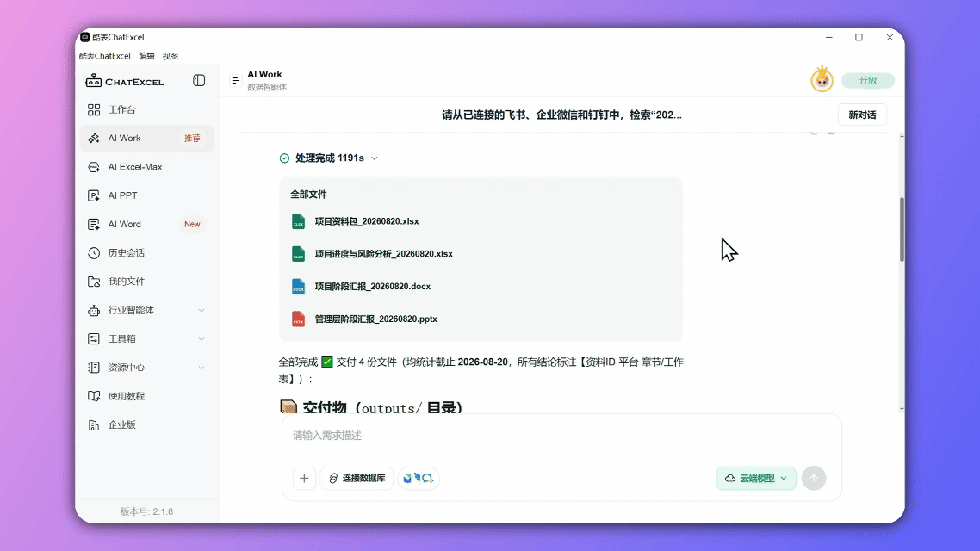Image resolution: width=980 pixels, height=551 pixels.
Task: Click pptx icon of 管理层阶段汇报 file
Action: (298, 319)
